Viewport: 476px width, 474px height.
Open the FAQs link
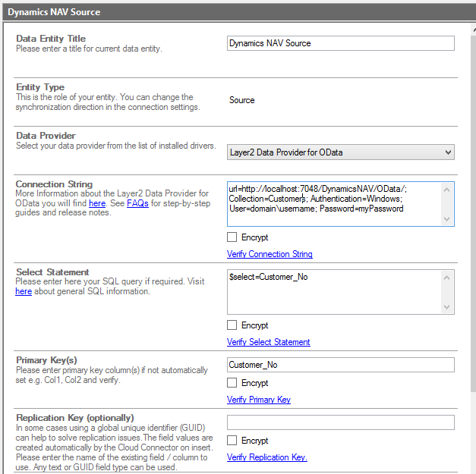(x=137, y=203)
